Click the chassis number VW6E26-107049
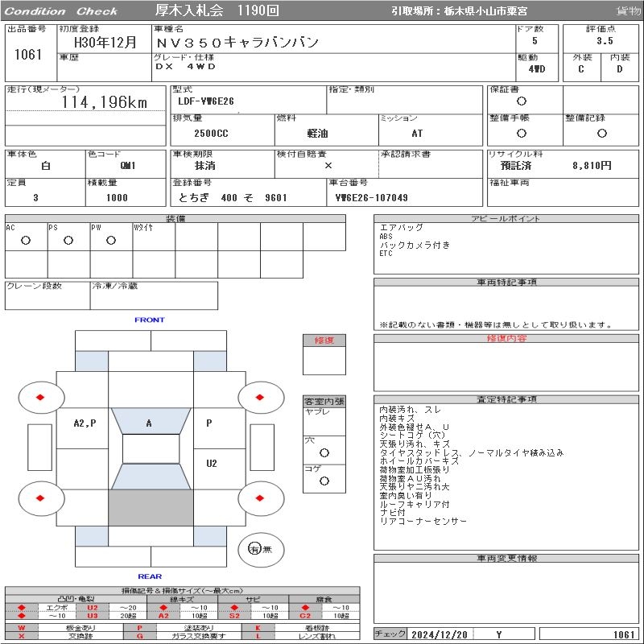Screen dimensions: 644x644 (372, 197)
